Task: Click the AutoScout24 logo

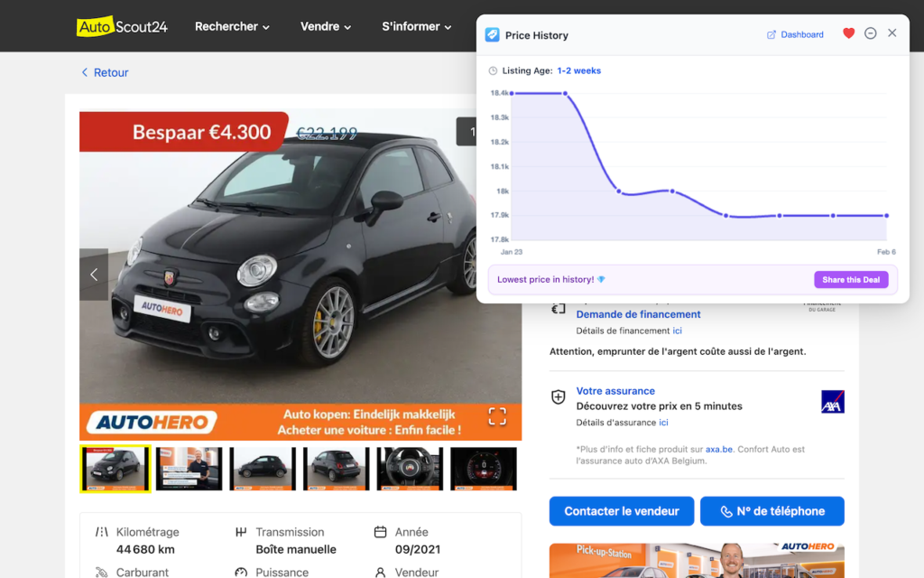Action: (122, 26)
